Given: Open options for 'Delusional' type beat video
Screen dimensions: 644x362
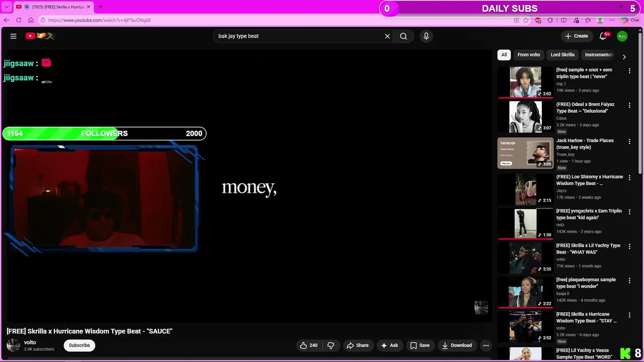Looking at the screenshot, I should click(629, 105).
